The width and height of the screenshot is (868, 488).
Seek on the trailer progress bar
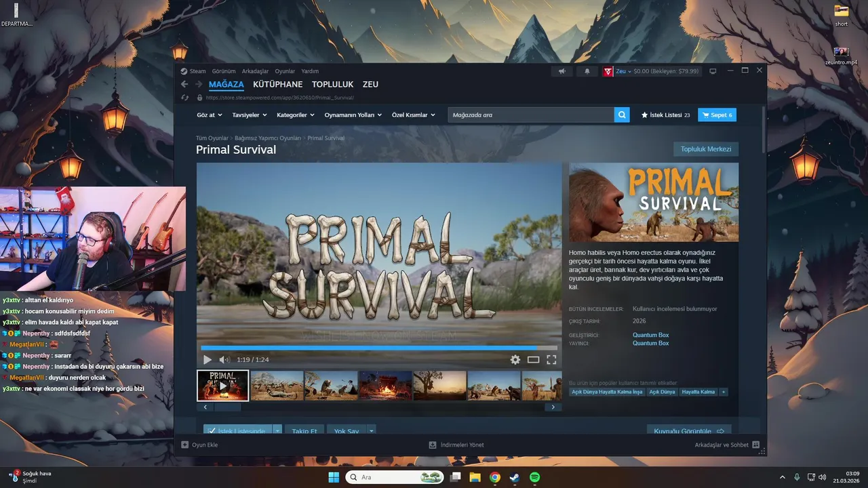379,348
